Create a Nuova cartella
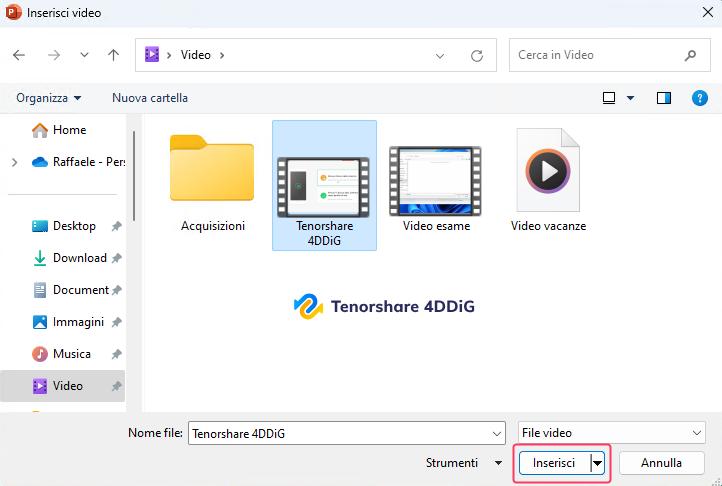Image resolution: width=722 pixels, height=486 pixels. [x=150, y=98]
